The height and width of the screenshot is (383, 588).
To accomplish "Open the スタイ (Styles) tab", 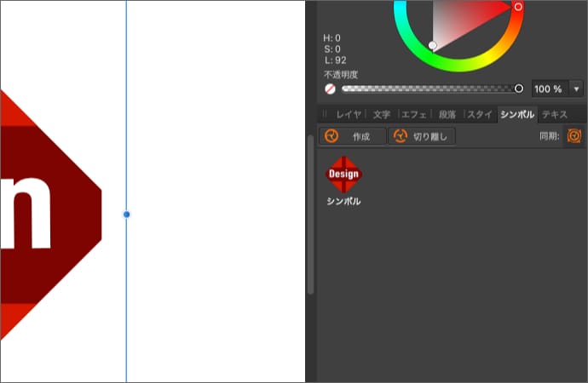I will (x=480, y=114).
